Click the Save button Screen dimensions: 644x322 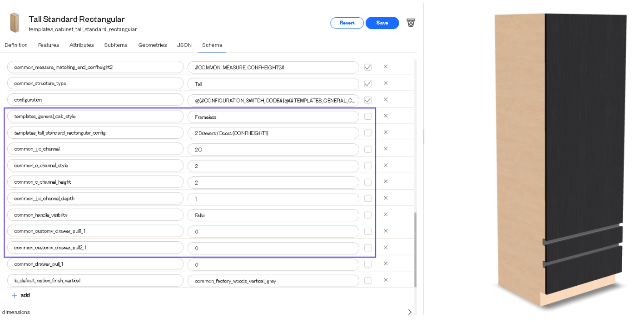(382, 23)
